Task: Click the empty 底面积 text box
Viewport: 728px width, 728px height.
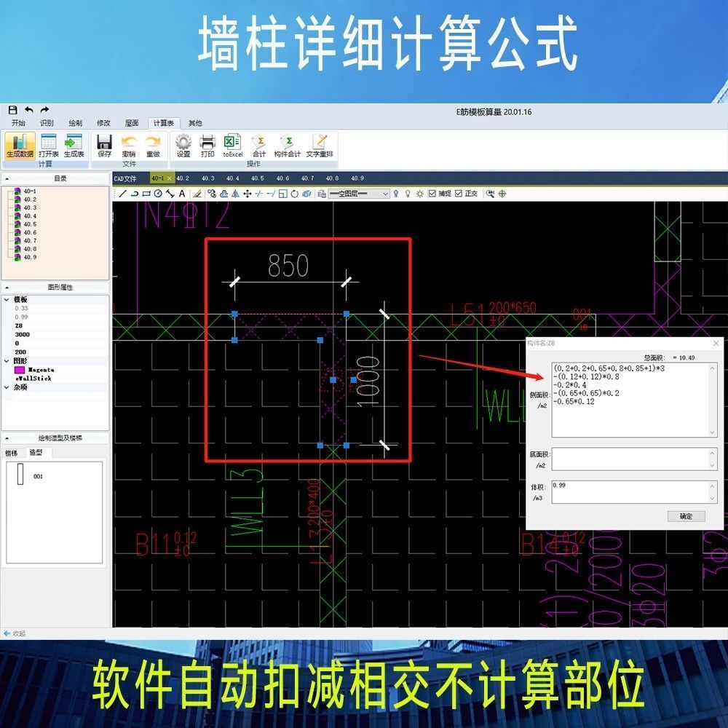Action: (x=634, y=459)
